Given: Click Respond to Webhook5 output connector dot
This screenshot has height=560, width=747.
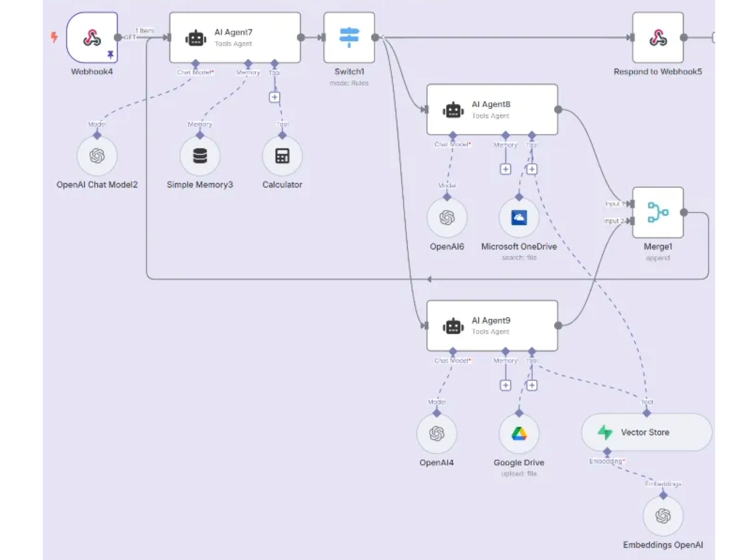Looking at the screenshot, I should (x=684, y=37).
